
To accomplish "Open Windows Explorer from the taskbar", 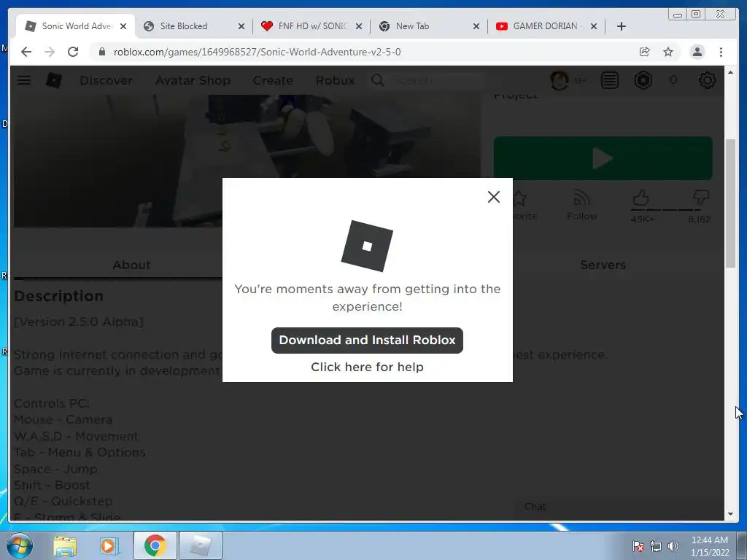I will 65,546.
